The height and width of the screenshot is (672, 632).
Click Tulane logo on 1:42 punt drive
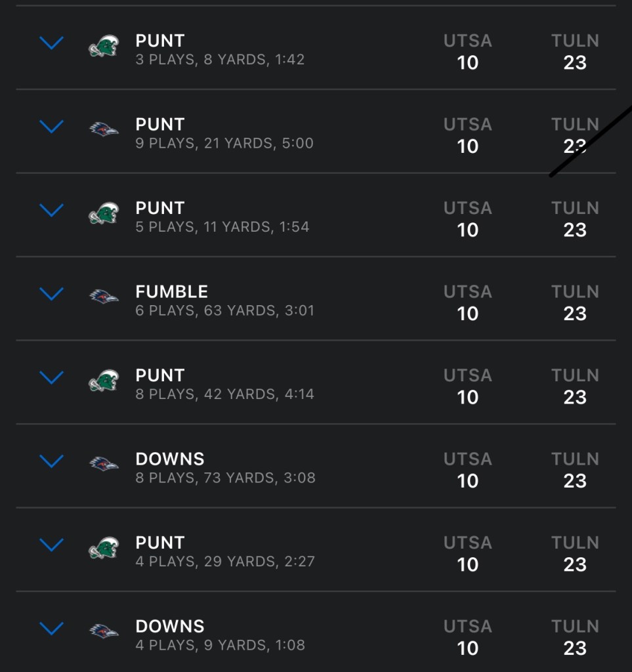[x=104, y=47]
